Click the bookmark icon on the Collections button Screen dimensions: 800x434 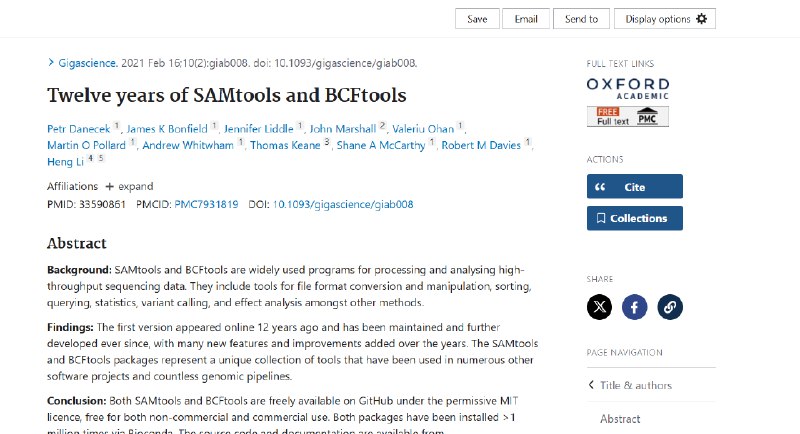[601, 218]
